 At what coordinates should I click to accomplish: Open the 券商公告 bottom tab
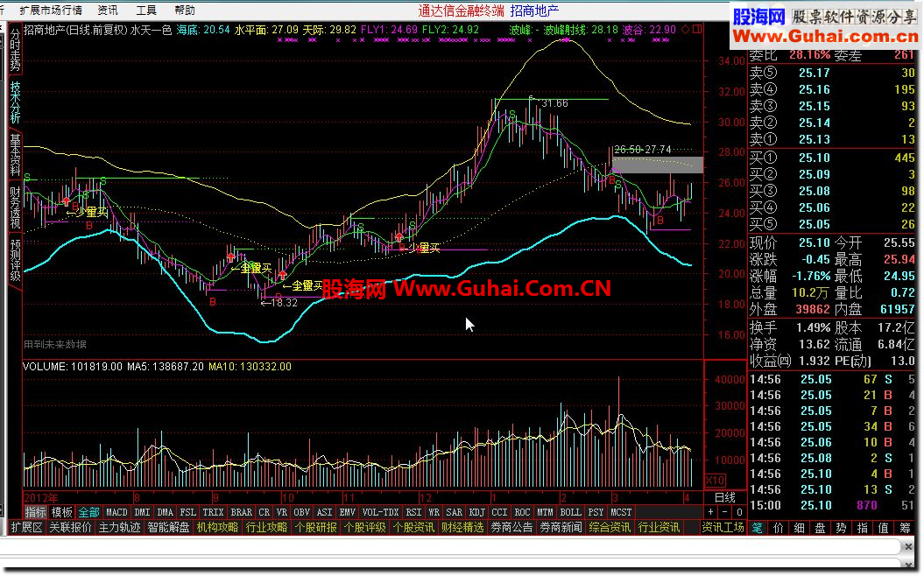click(x=511, y=528)
